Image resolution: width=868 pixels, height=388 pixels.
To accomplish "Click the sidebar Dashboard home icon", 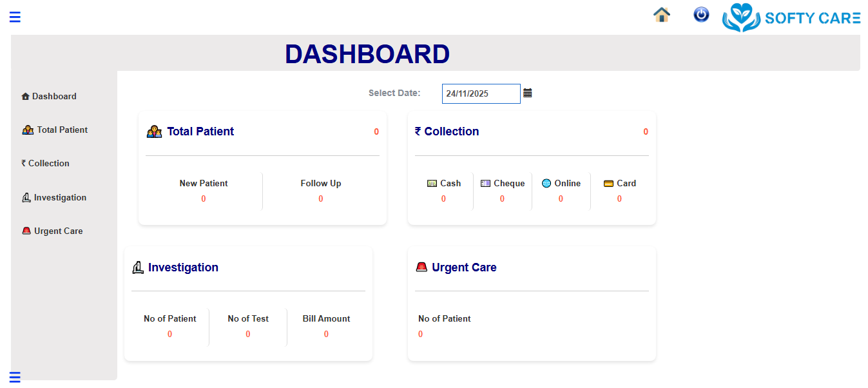I will pos(26,97).
